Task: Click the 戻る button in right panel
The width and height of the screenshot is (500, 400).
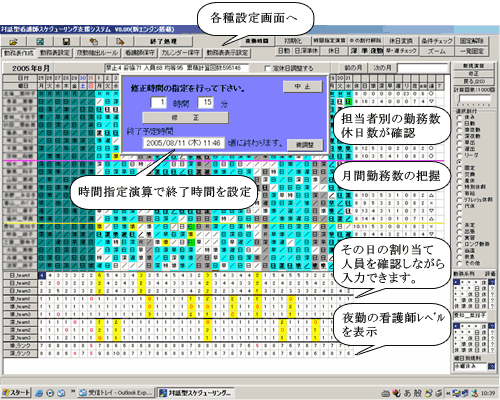Action: click(474, 81)
